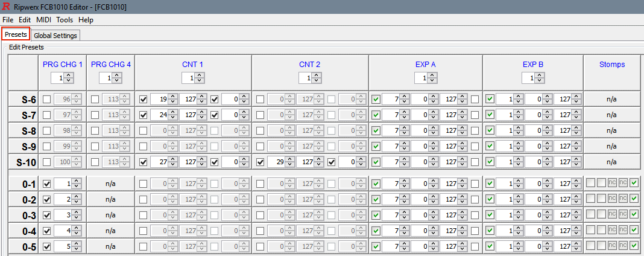Open the Edit menu
The image size is (644, 256).
tap(25, 20)
